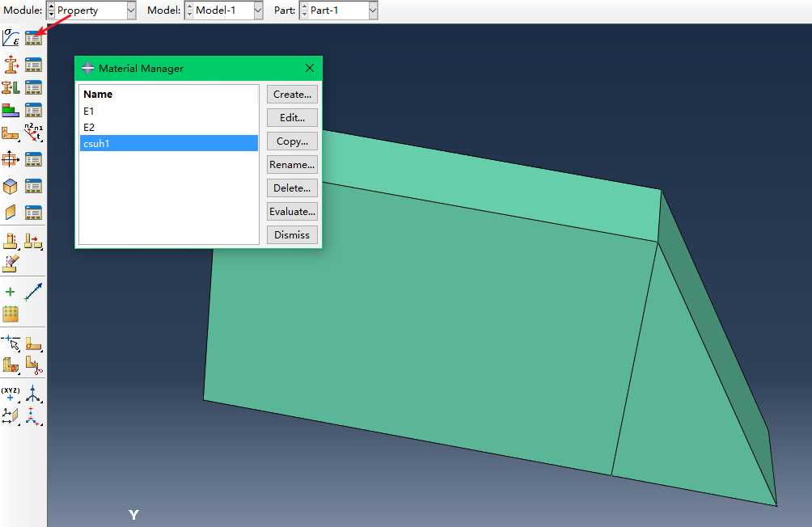
Task: Click the Create Datum Point XYZ icon
Action: 11,394
